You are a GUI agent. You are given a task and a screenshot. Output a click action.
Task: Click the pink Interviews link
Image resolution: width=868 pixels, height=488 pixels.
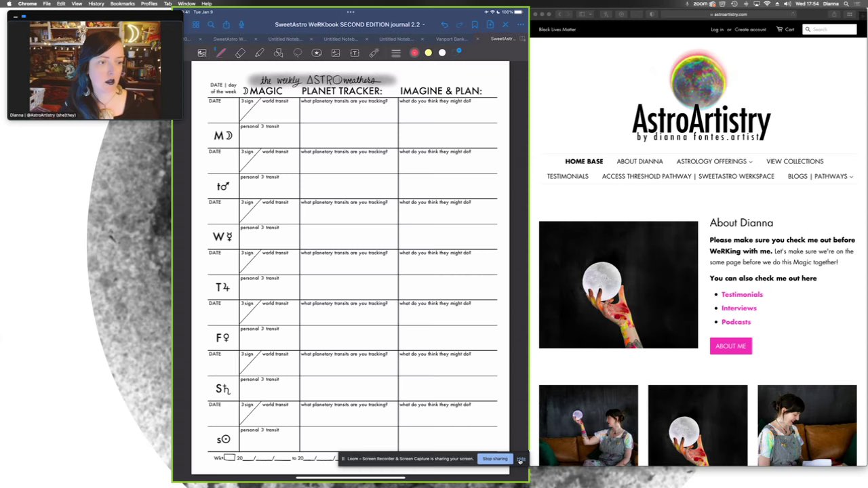[738, 308]
